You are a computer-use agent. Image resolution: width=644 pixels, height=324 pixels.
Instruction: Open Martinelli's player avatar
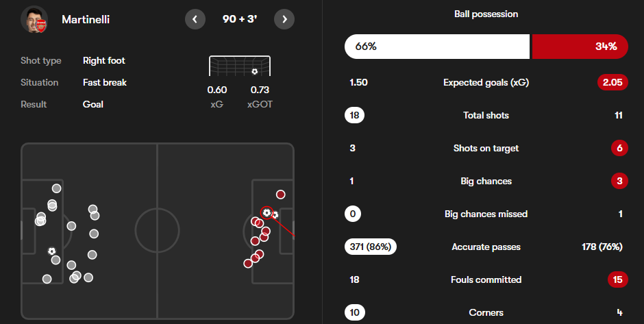coord(34,19)
